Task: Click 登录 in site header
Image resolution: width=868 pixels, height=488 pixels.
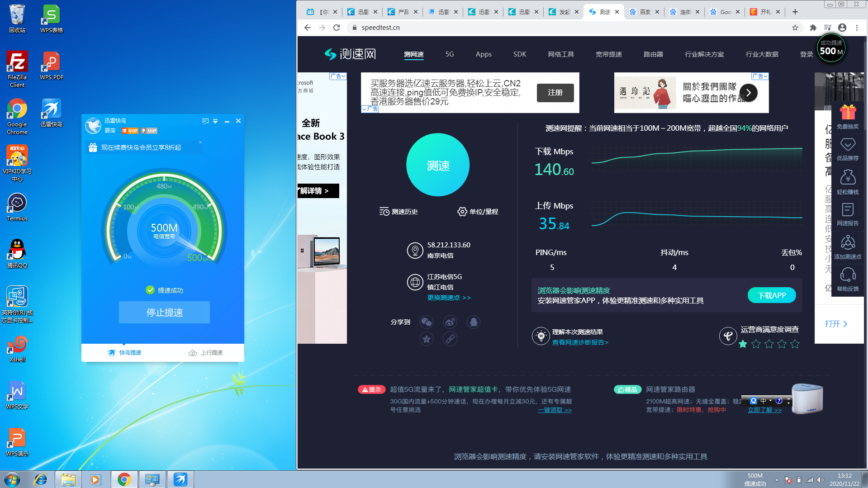Action: point(806,54)
